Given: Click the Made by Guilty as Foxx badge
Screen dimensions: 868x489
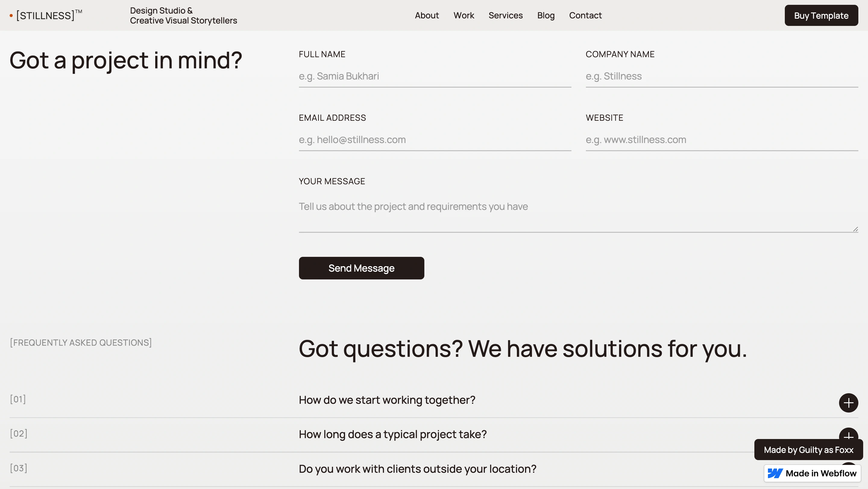Looking at the screenshot, I should click(808, 450).
